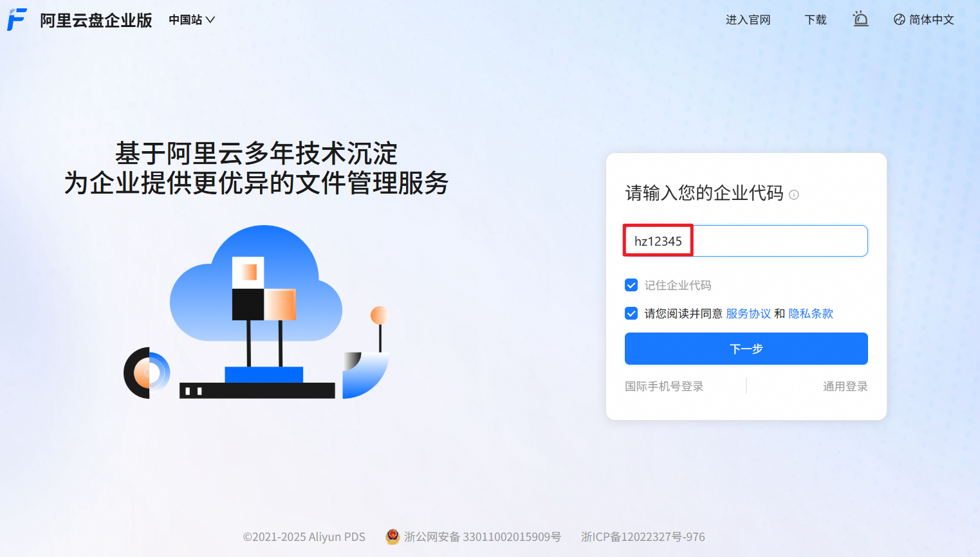Expand the 中国站 region dropdown
The height and width of the screenshot is (557, 980).
192,20
